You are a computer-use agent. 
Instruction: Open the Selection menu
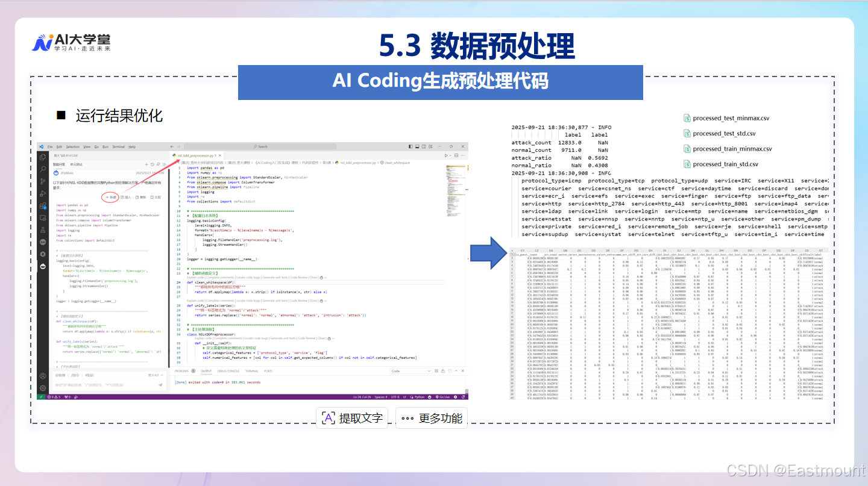pyautogui.click(x=72, y=146)
